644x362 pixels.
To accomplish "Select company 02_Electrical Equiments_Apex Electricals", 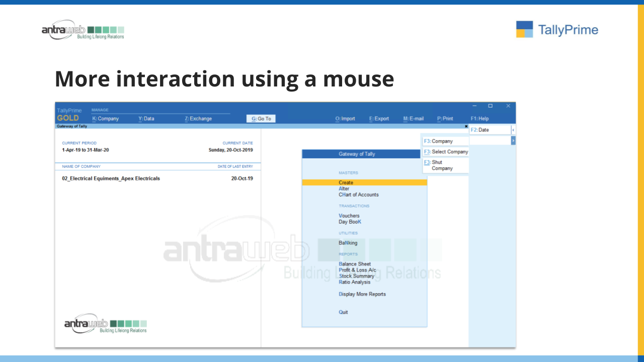I will click(x=111, y=178).
